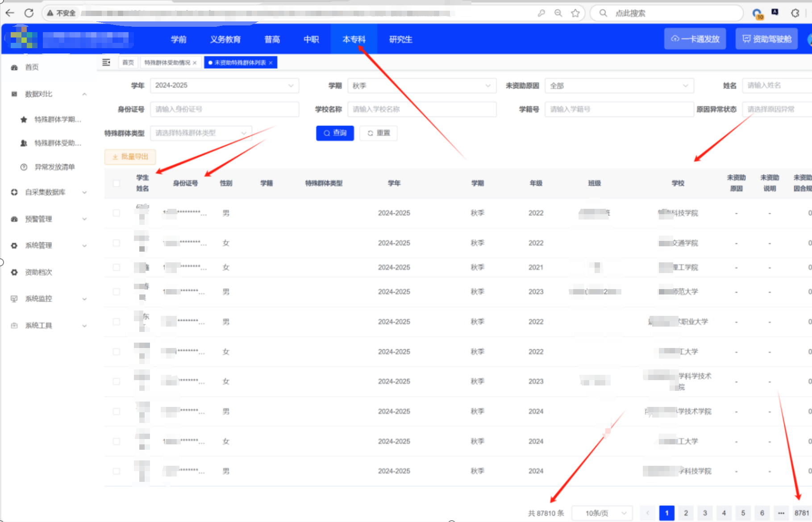This screenshot has height=522, width=812.
Task: Select the 系统监控 monitor icon
Action: (14, 298)
